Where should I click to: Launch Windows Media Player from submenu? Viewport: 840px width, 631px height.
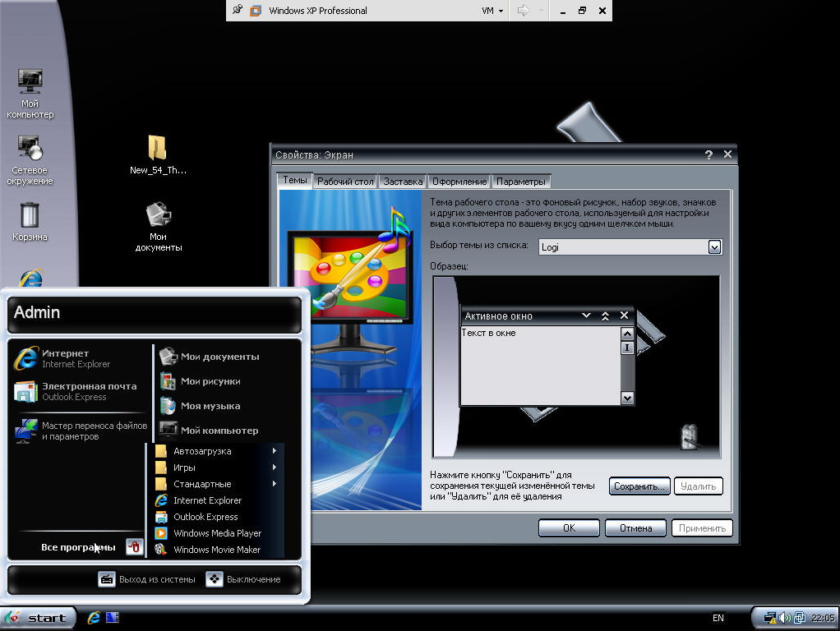pos(216,533)
